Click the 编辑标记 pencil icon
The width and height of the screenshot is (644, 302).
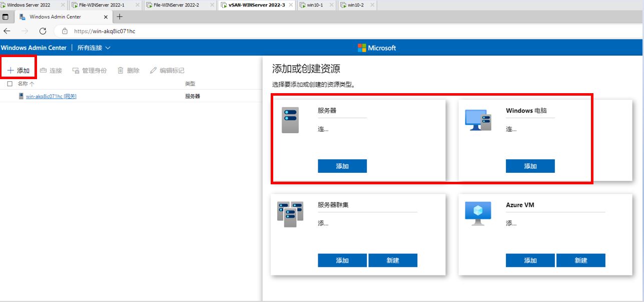tap(153, 70)
